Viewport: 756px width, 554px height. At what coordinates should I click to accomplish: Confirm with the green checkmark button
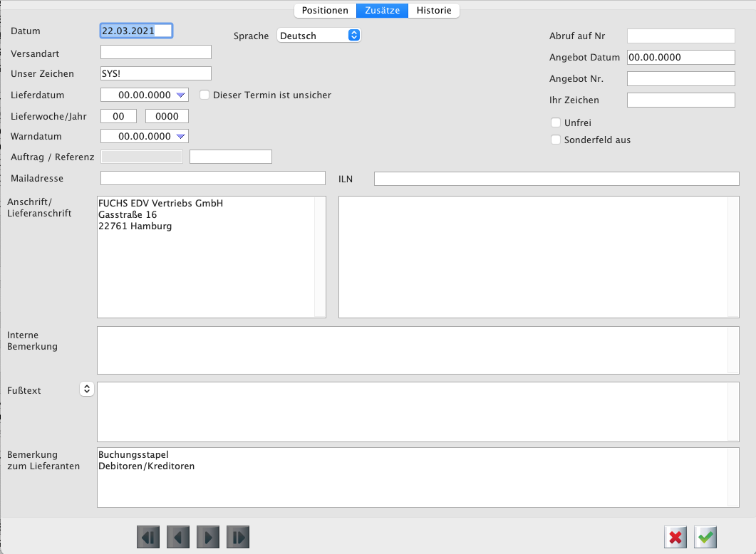705,537
